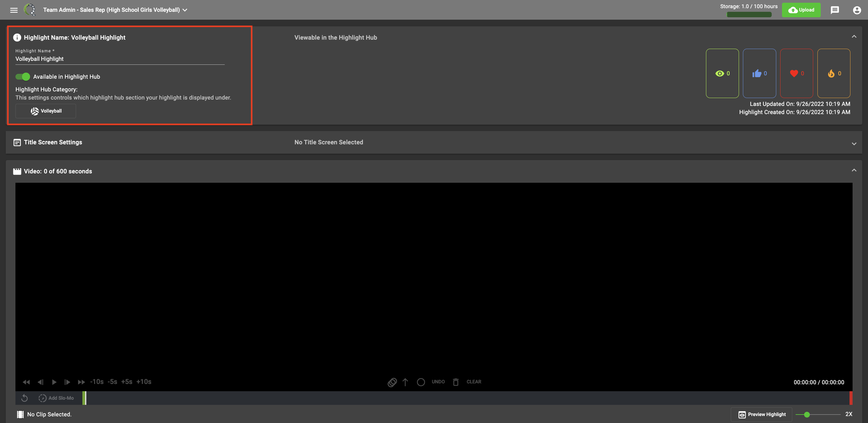Click CLEAR drawings button
The image size is (868, 423).
click(x=474, y=382)
